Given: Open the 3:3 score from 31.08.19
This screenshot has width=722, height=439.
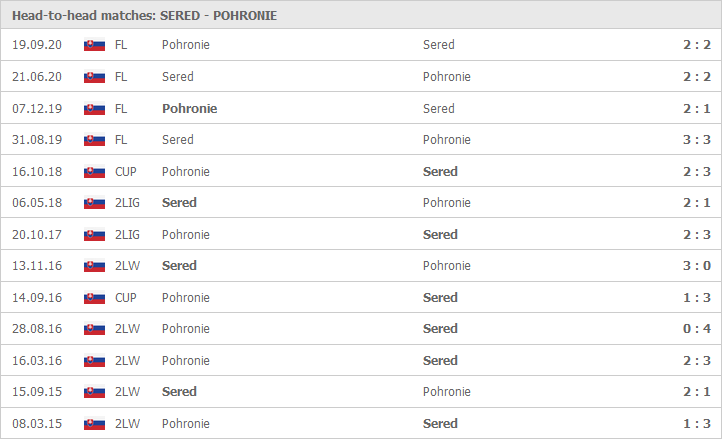Looking at the screenshot, I should point(697,140).
